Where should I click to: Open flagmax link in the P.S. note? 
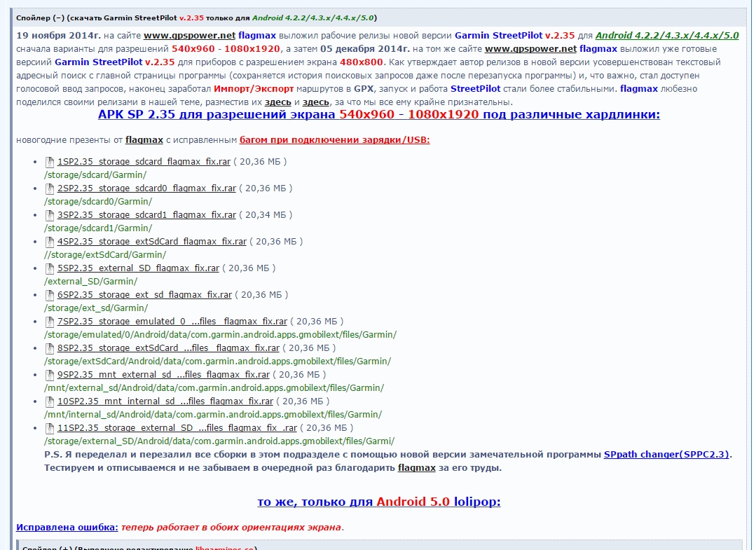pyautogui.click(x=417, y=467)
